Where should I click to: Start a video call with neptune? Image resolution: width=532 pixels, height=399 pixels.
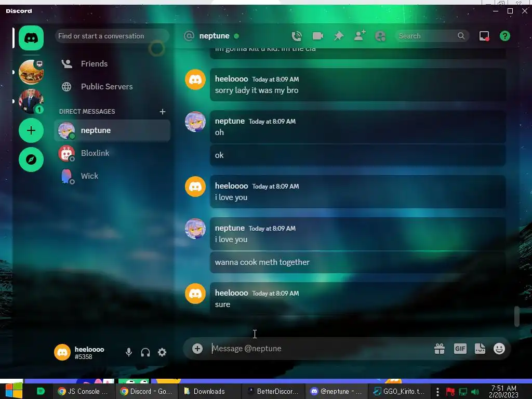pyautogui.click(x=317, y=36)
